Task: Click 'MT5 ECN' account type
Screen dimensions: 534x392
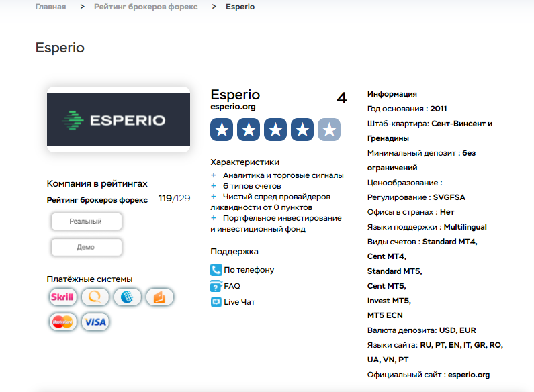Action: pyautogui.click(x=385, y=315)
